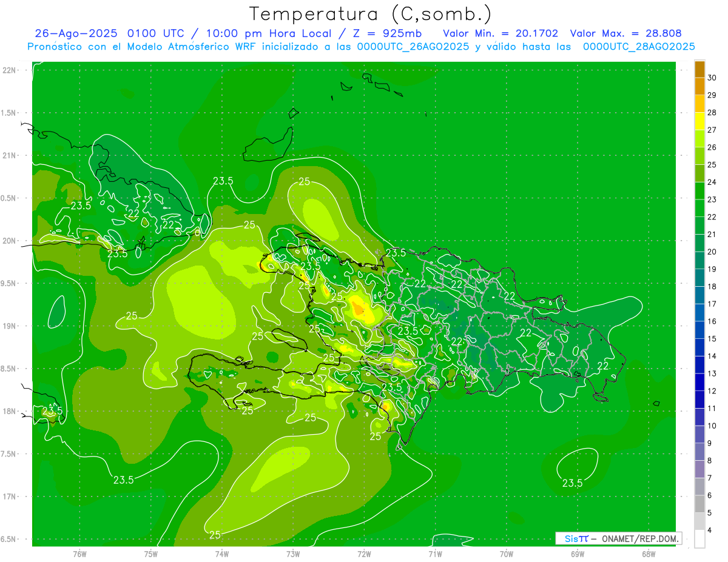Click the brown swatch above legend value 30
Viewport: 728px width, 562px height.
[x=699, y=69]
